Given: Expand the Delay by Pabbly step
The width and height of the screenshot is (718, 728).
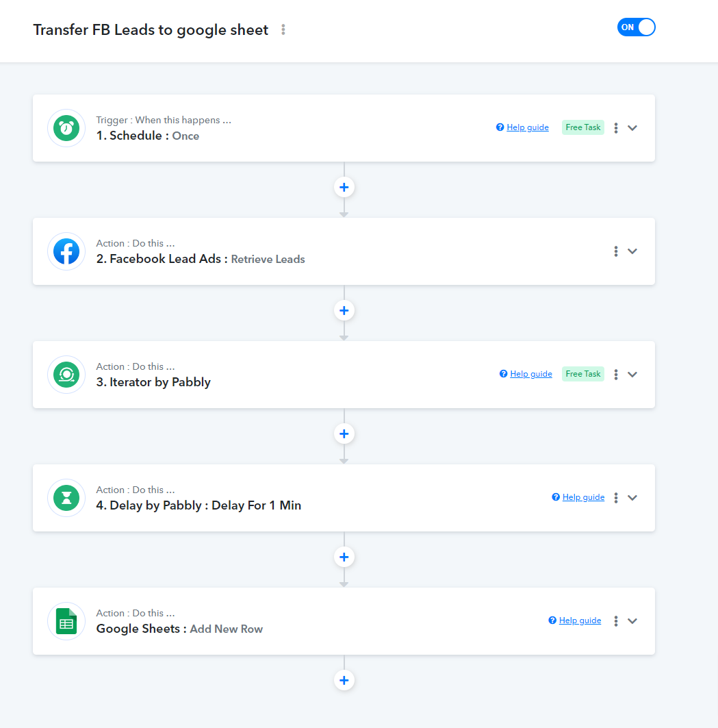Looking at the screenshot, I should click(632, 498).
